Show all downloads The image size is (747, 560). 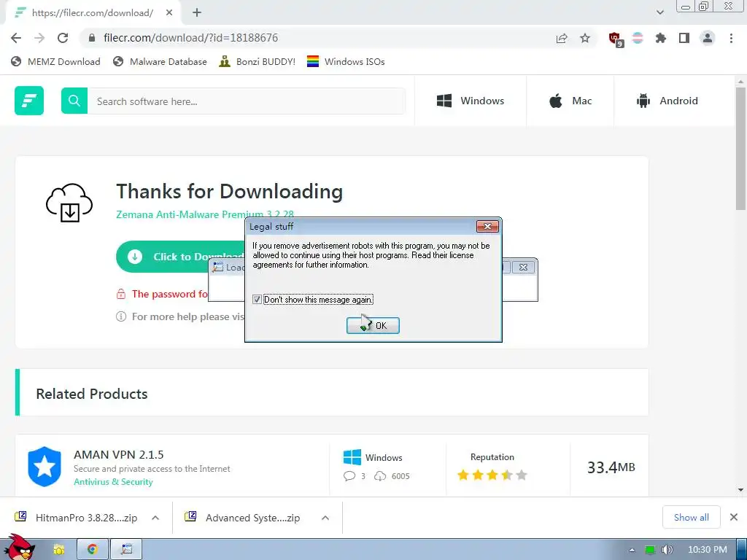coord(692,517)
